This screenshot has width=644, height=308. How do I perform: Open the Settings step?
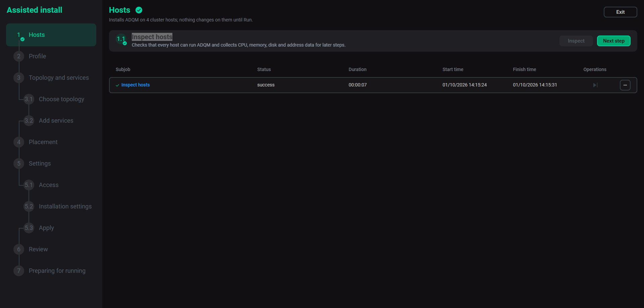pyautogui.click(x=40, y=164)
